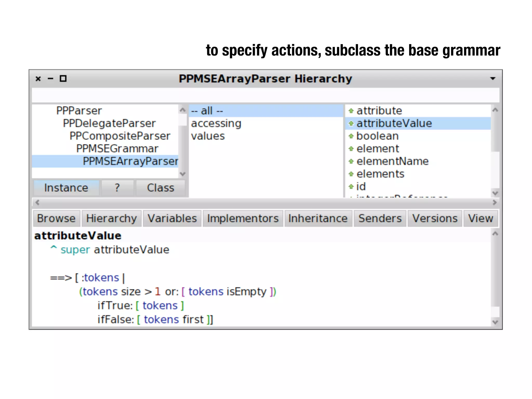Select the boolean method
This screenshot has width=532, height=399.
point(418,136)
